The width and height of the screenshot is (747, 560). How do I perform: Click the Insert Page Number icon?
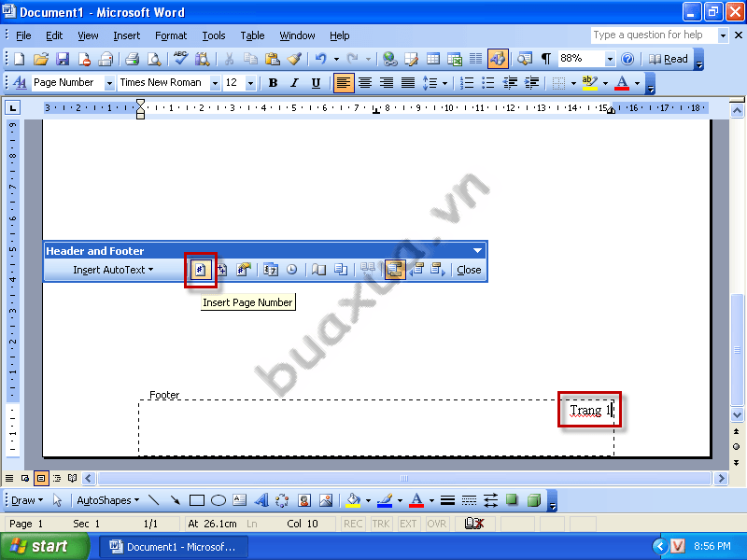[x=200, y=270]
